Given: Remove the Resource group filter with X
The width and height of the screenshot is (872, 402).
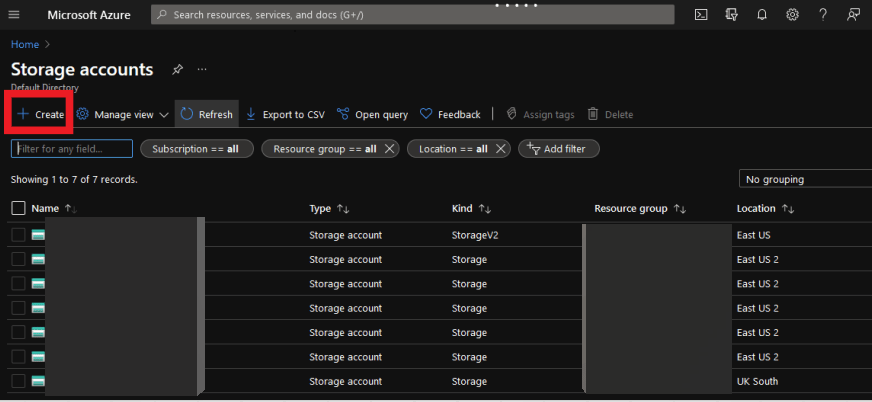Looking at the screenshot, I should [x=389, y=149].
